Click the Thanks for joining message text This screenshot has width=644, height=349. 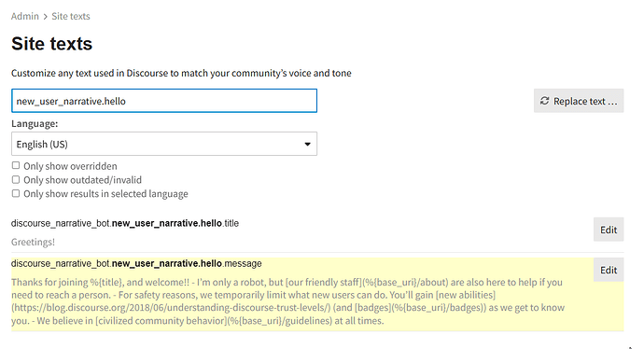(287, 301)
